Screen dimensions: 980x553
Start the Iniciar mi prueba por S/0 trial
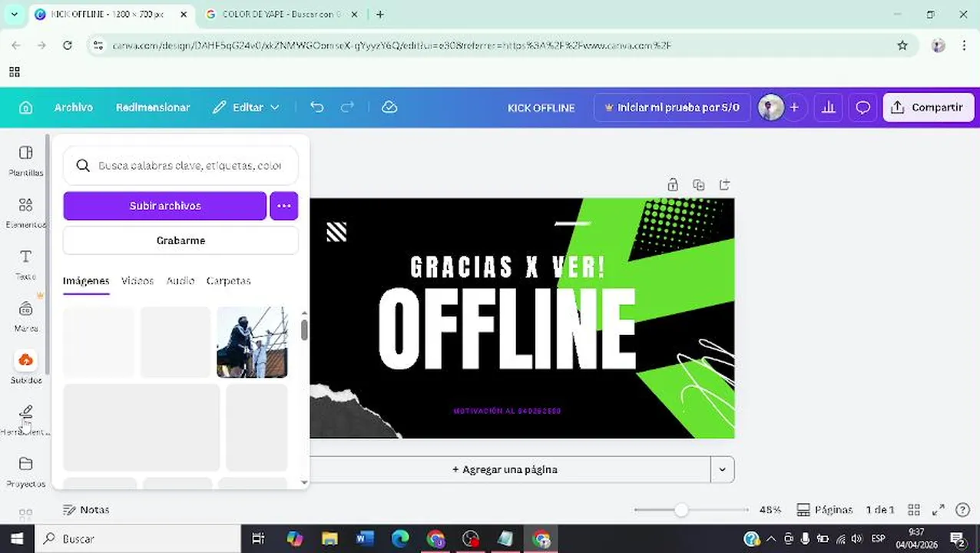(672, 108)
